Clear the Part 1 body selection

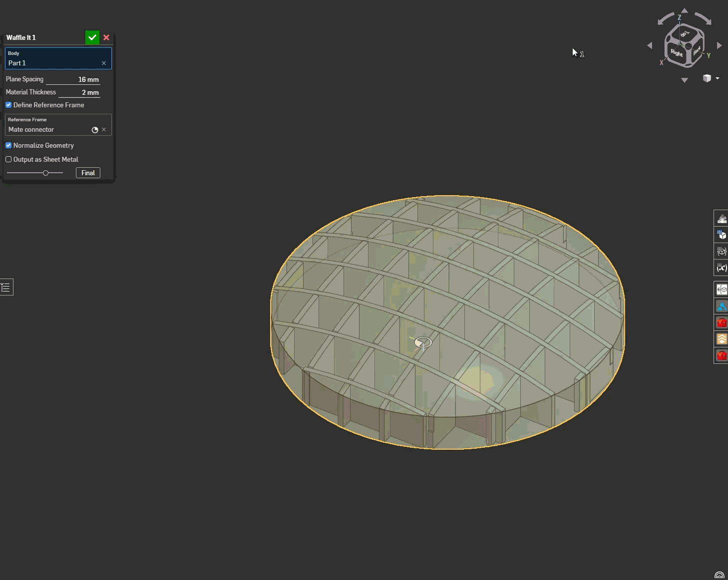click(104, 63)
